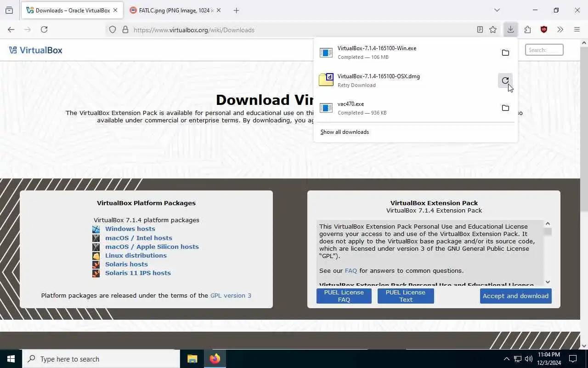This screenshot has width=588, height=368.
Task: Open the taskbar clock and date
Action: (549, 359)
